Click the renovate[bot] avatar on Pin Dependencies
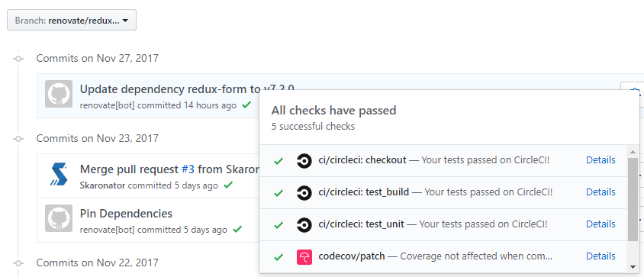Viewport: 644px width, 277px height. pos(59,218)
